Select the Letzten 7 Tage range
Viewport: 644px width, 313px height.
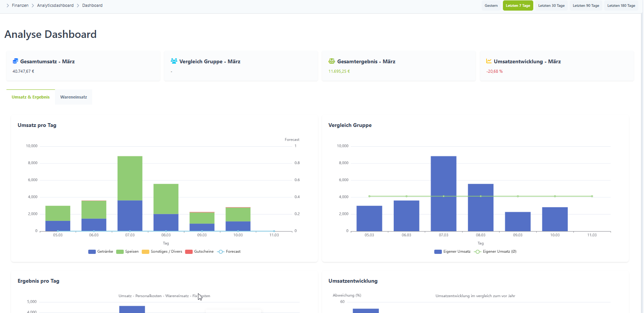pos(518,6)
